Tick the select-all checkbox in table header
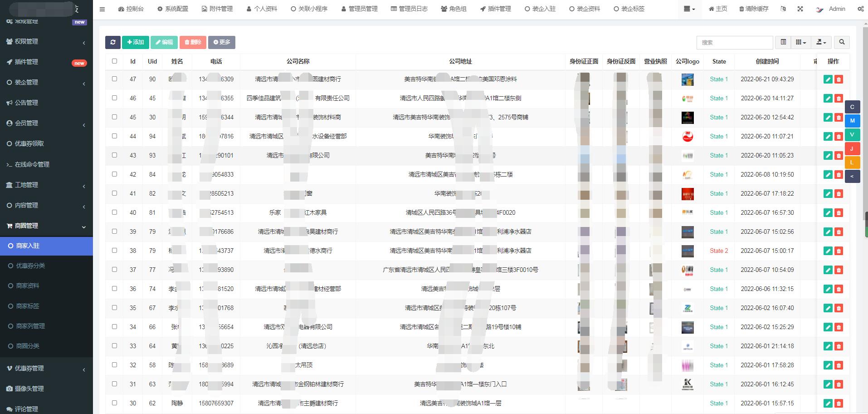 114,61
